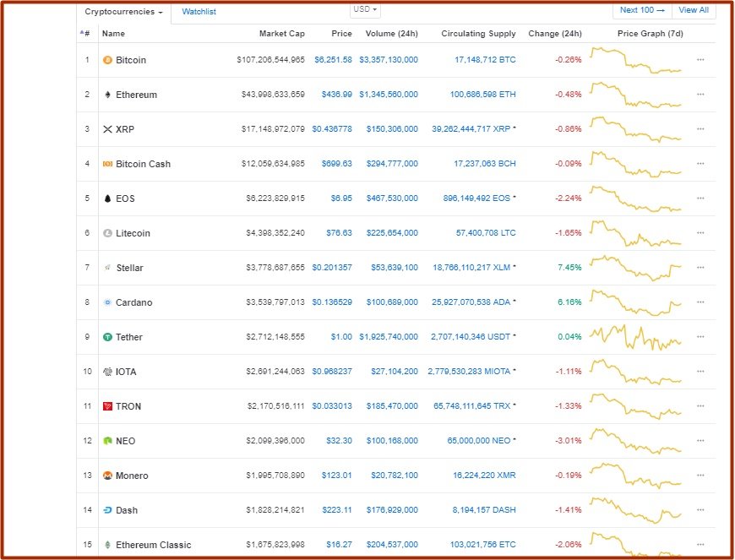Click Bitcoin price $6,251.58
This screenshot has height=560, width=735.
tap(333, 60)
